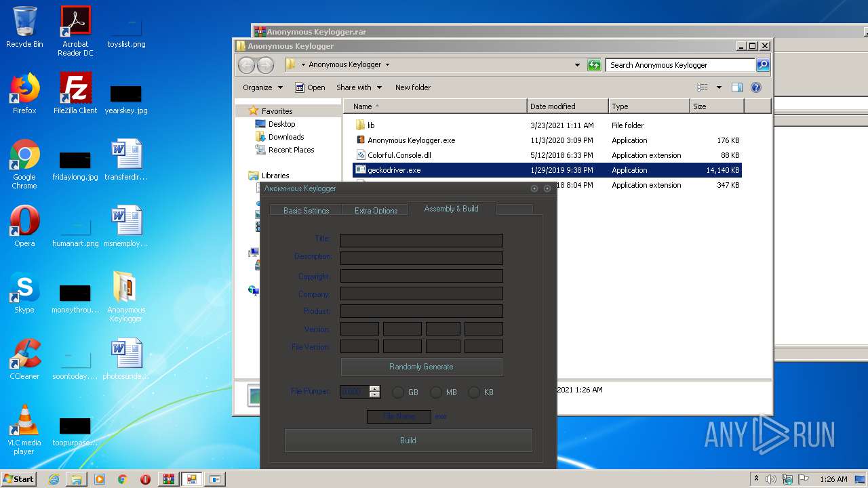Select yearskey.jpg on the desktop
This screenshot has height=488, width=868.
pos(126,98)
